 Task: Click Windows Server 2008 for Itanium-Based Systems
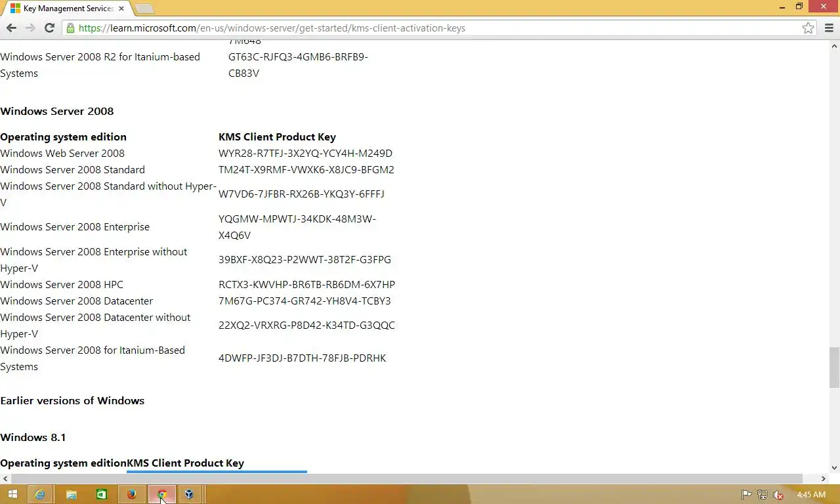(x=93, y=358)
